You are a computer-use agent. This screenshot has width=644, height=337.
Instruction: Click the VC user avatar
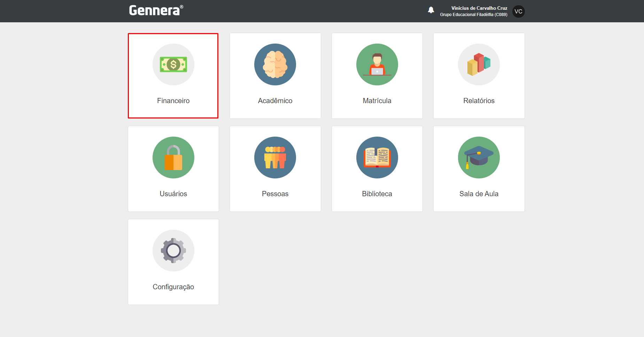[x=518, y=12]
